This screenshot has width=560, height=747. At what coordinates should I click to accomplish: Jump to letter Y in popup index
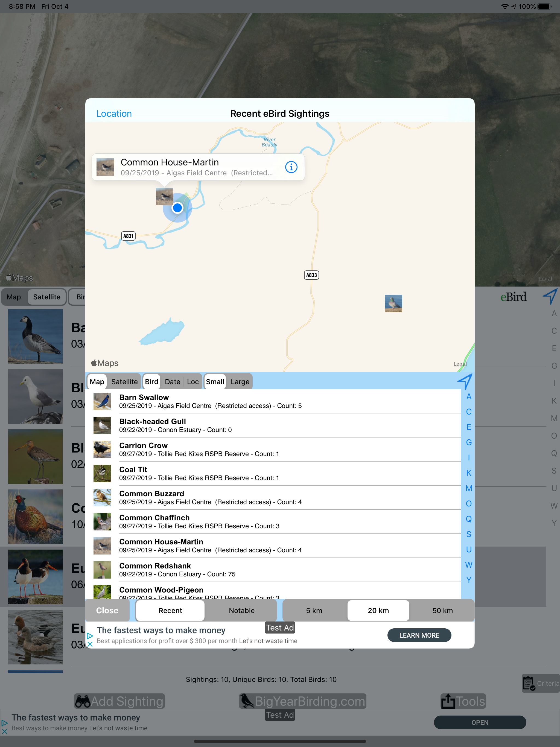(469, 580)
